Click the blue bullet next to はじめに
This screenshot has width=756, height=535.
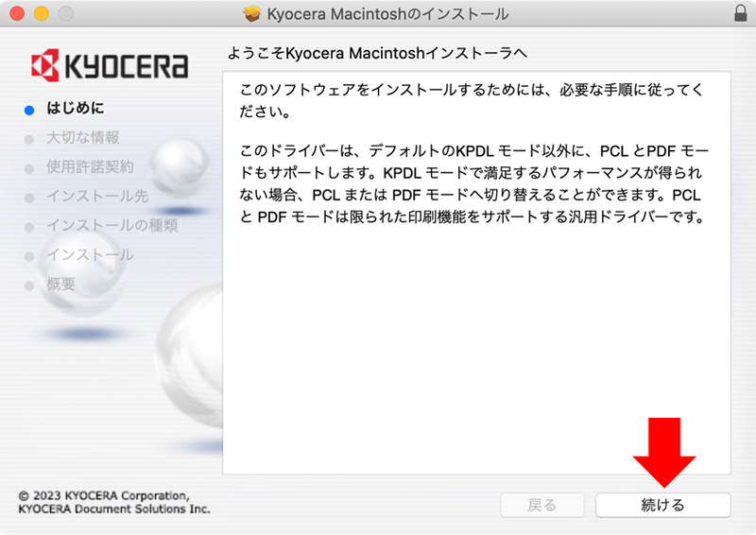click(x=29, y=110)
